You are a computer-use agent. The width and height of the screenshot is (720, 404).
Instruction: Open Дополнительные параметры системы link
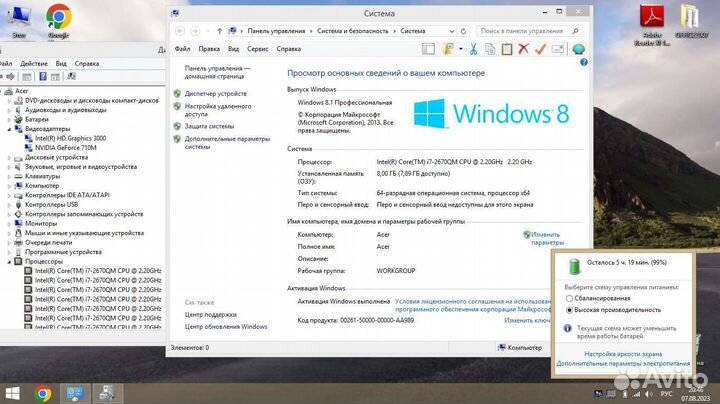(x=227, y=142)
